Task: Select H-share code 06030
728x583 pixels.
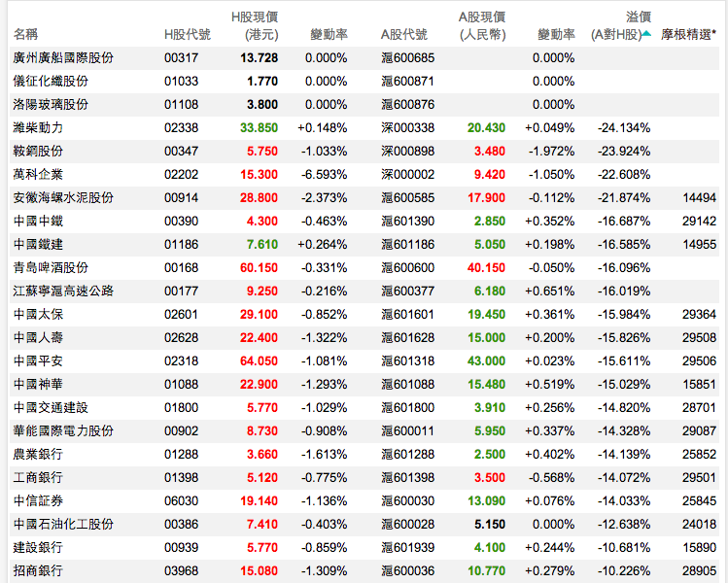Action: (181, 500)
